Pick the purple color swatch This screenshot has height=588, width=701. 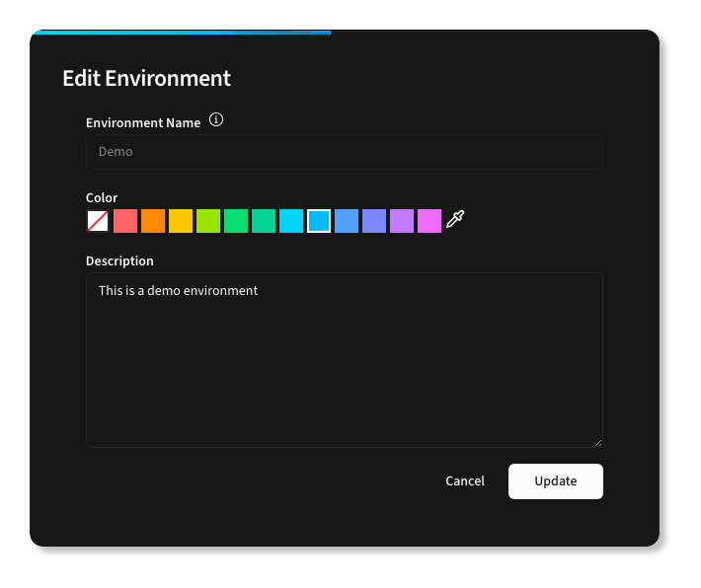pos(402,221)
